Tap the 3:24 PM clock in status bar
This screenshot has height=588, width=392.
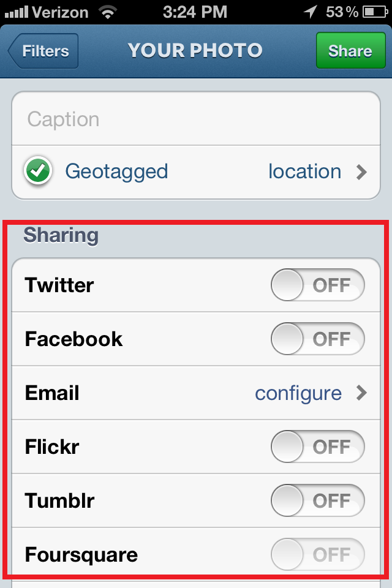tap(195, 12)
